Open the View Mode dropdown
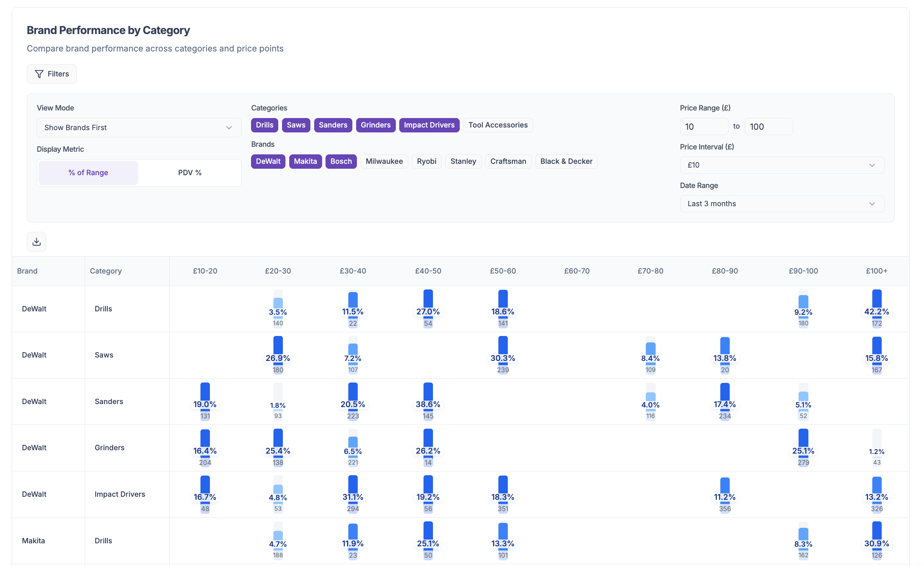Image resolution: width=924 pixels, height=566 pixels. [x=139, y=128]
